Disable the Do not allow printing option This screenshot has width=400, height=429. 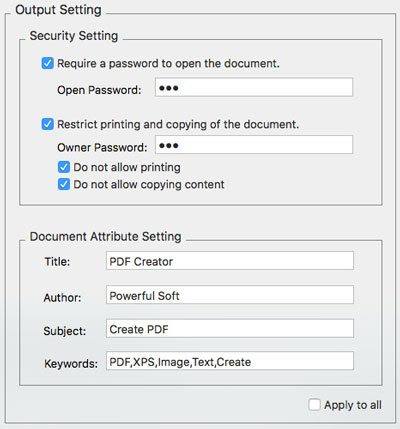pos(64,167)
